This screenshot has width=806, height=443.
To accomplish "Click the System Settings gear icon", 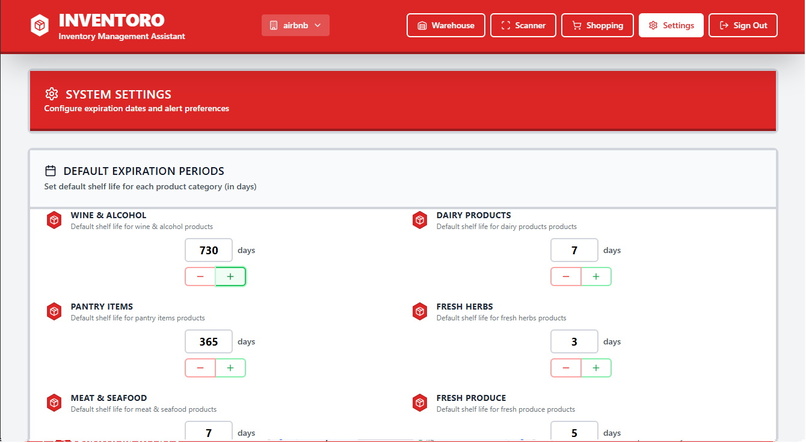I will (51, 94).
